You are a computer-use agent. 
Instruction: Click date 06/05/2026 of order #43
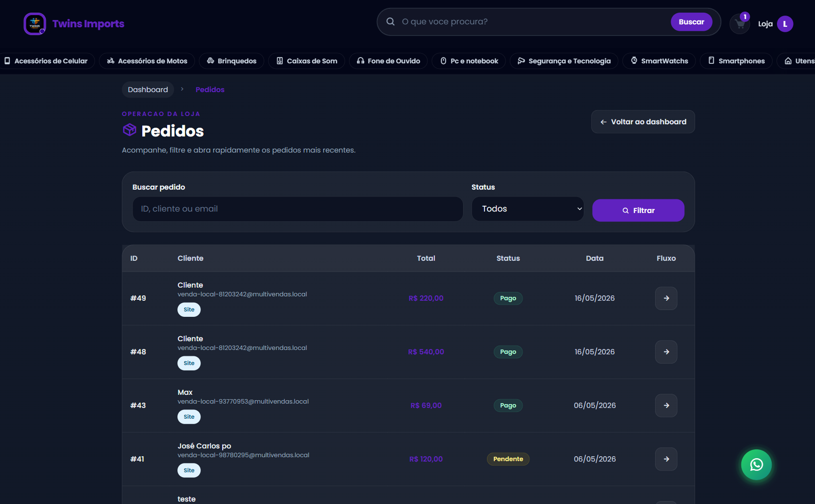coord(595,406)
